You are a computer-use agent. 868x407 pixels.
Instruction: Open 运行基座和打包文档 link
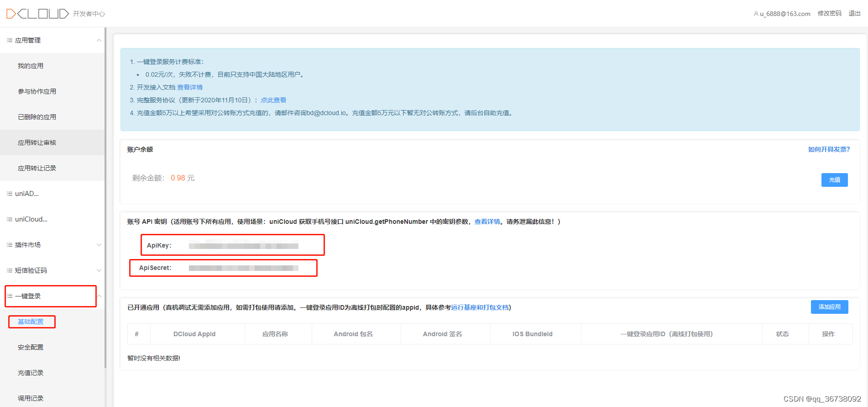click(480, 307)
